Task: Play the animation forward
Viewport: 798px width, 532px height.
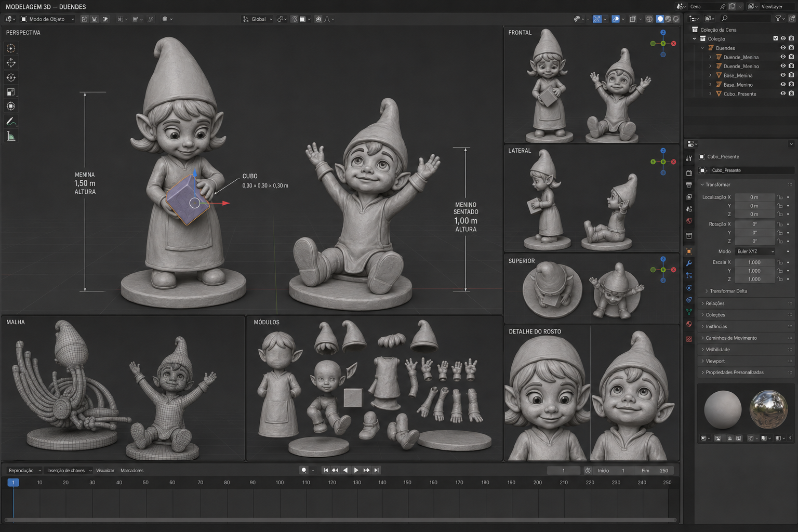Action: tap(356, 470)
